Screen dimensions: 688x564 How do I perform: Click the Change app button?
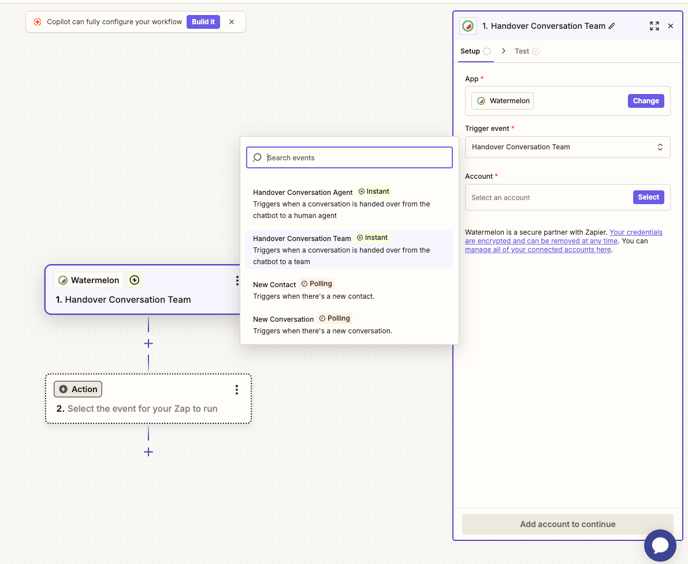pos(645,101)
